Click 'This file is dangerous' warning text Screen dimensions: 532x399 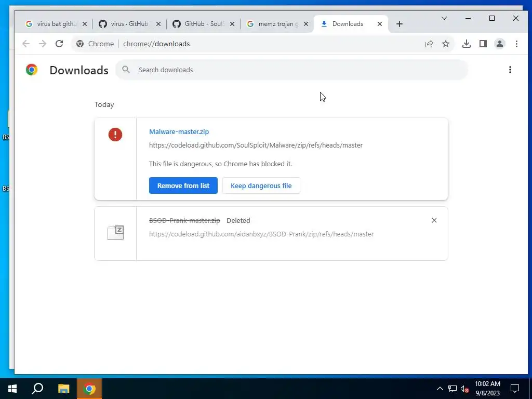220,164
